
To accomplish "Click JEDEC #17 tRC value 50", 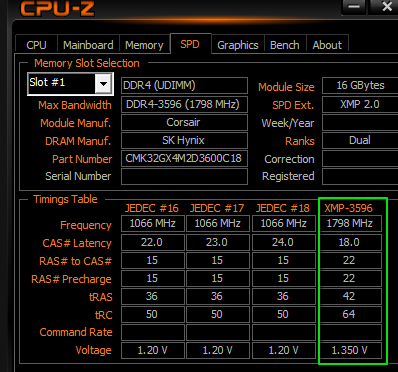I will click(217, 314).
